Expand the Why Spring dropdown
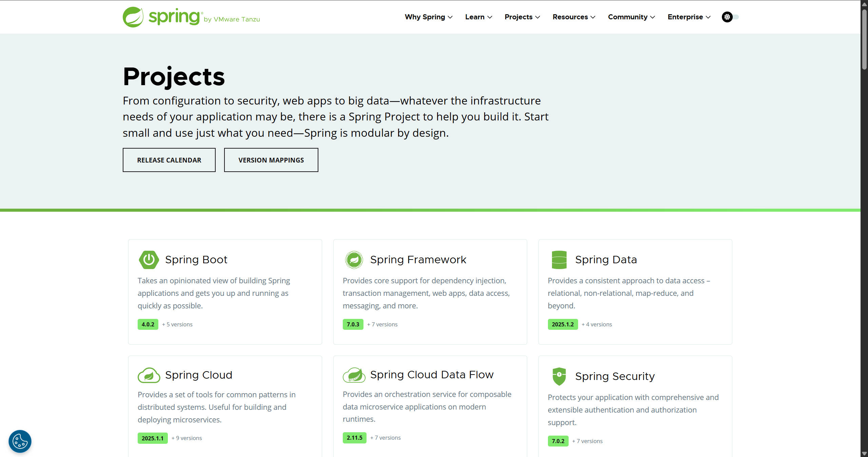Image resolution: width=868 pixels, height=457 pixels. click(x=429, y=17)
